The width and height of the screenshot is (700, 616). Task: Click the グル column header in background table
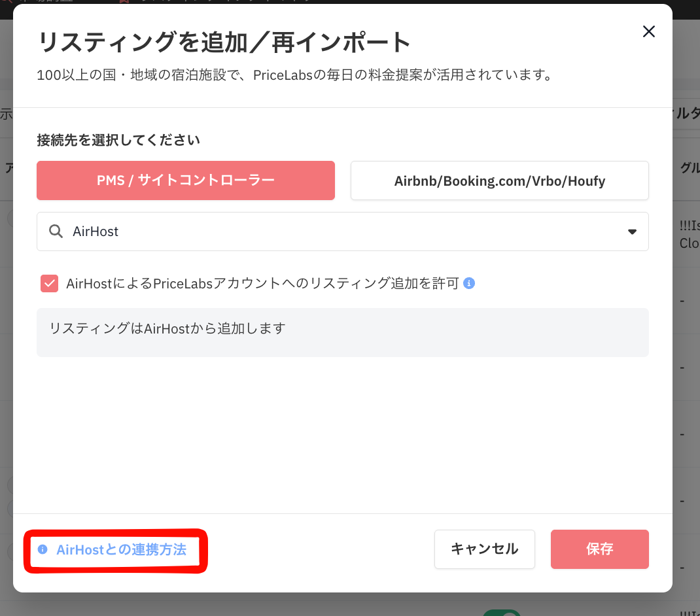click(x=690, y=168)
